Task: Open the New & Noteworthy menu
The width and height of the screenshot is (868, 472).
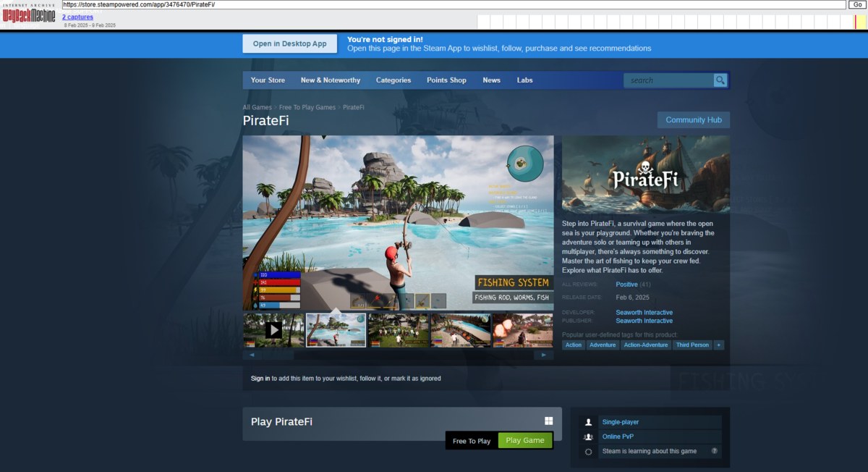Action: [331, 80]
